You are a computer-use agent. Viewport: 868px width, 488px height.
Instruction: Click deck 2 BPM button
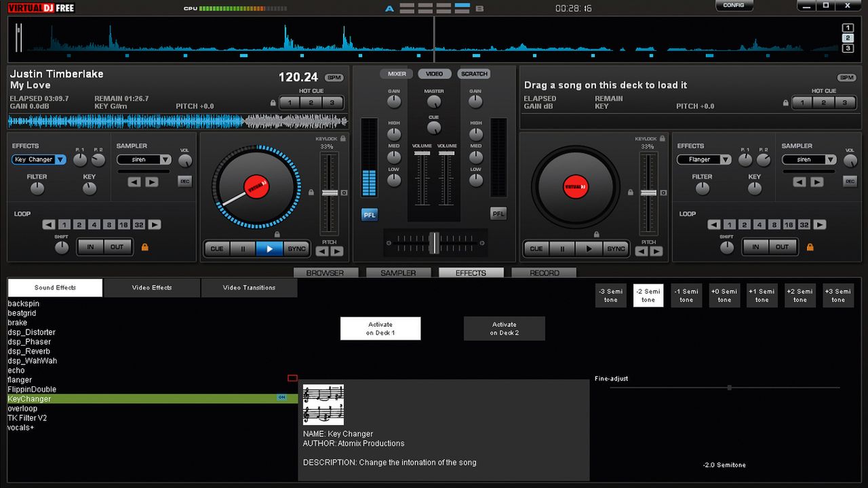pos(846,78)
